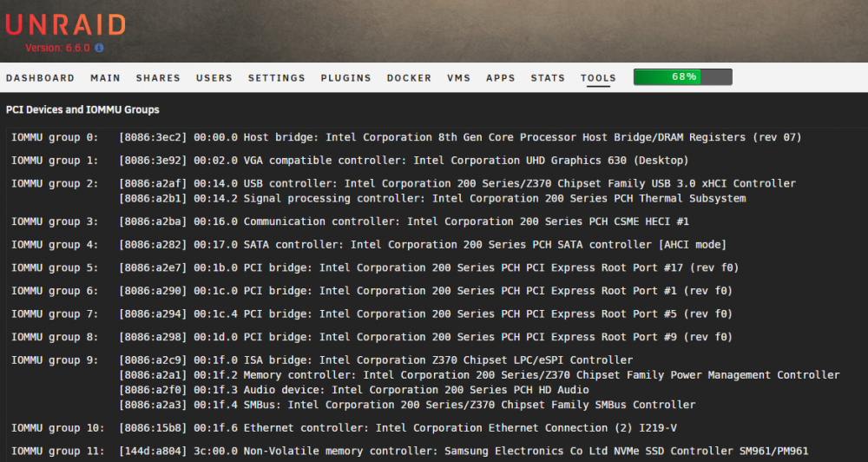
Task: Select the PCI Express Root Port #17 line
Action: [x=429, y=267]
